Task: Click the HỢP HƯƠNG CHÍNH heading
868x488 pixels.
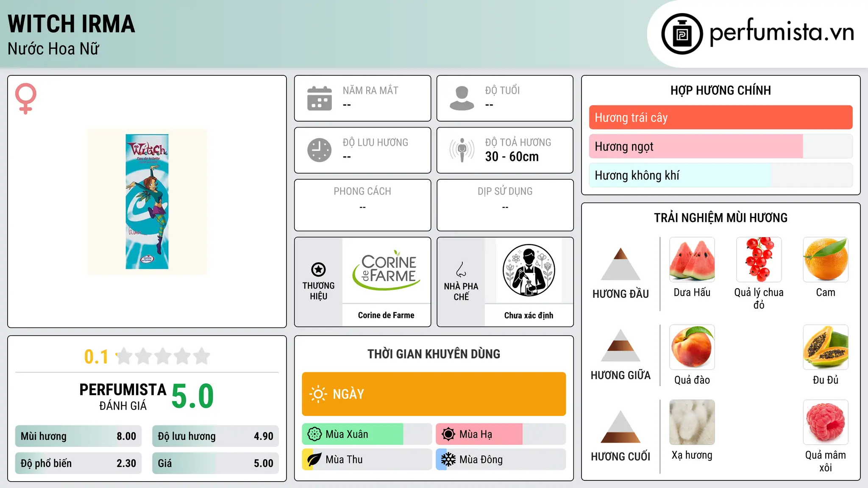Action: (721, 90)
